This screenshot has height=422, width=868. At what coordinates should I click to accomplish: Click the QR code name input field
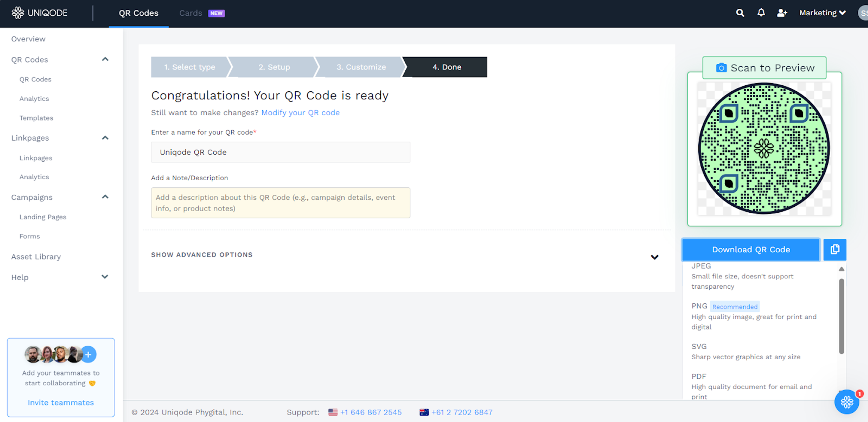(280, 152)
